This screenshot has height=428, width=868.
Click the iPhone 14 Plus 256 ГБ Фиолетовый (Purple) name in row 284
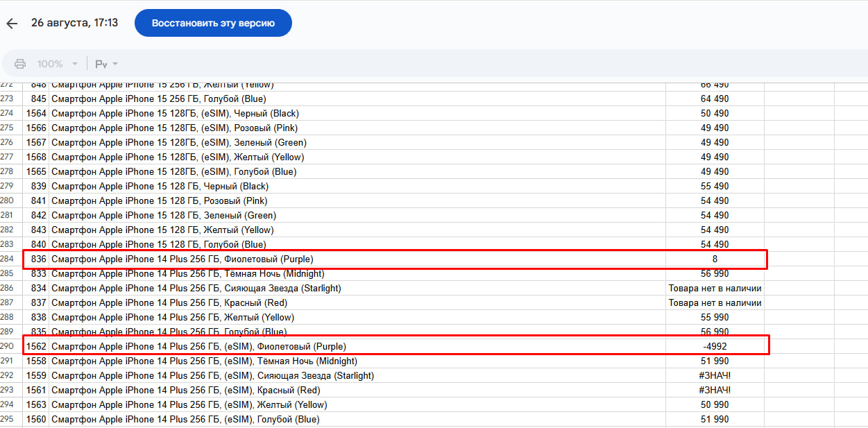(x=187, y=259)
